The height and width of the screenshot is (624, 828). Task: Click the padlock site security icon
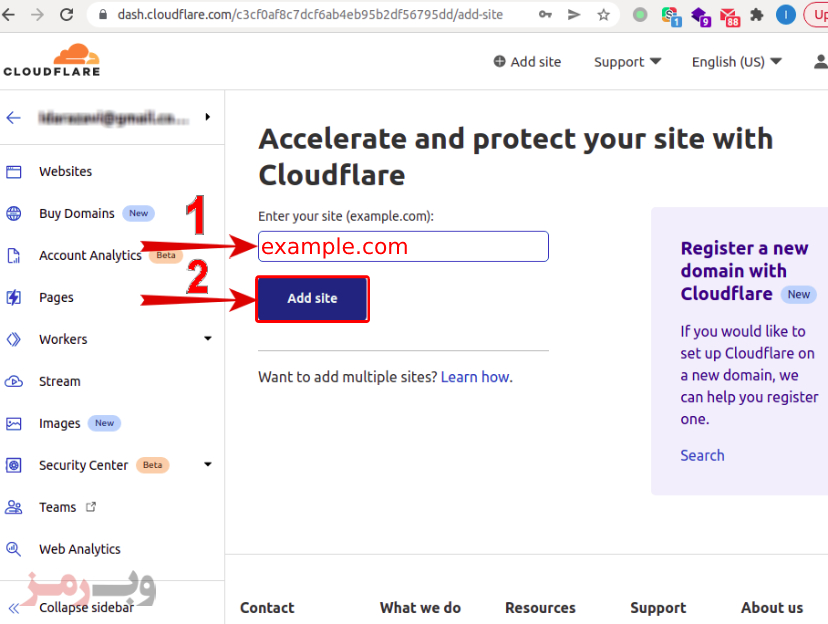coord(104,15)
